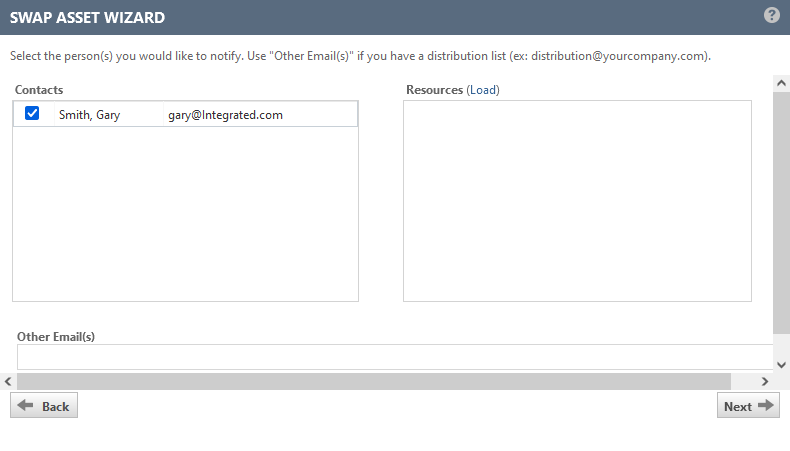The height and width of the screenshot is (451, 790).
Task: Click the horizontal scrollbar thumb
Action: [x=374, y=381]
